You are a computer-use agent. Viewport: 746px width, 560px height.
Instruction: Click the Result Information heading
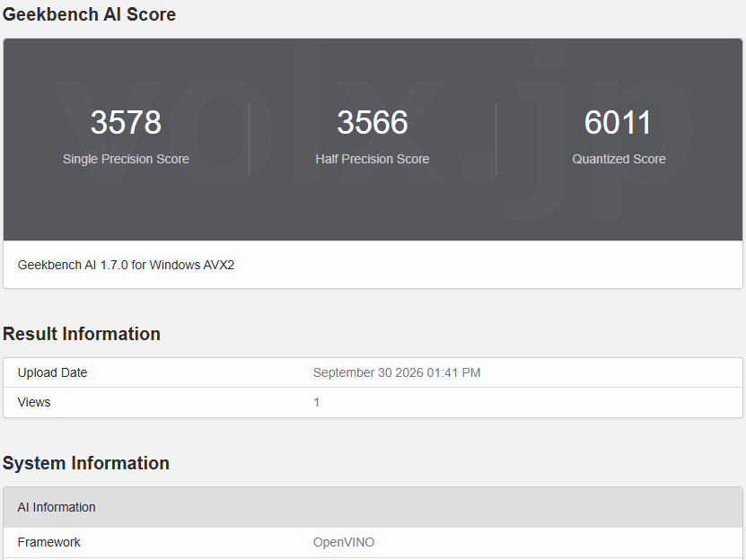[x=82, y=334]
